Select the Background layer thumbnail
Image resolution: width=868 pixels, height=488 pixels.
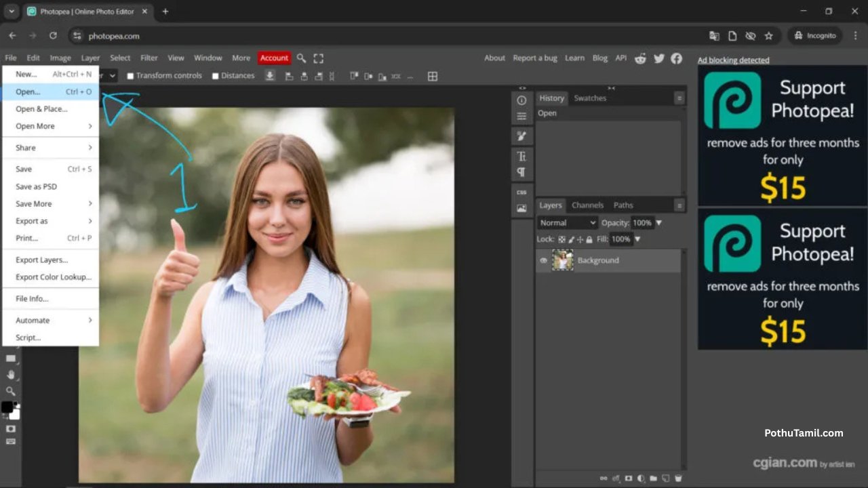coord(563,260)
